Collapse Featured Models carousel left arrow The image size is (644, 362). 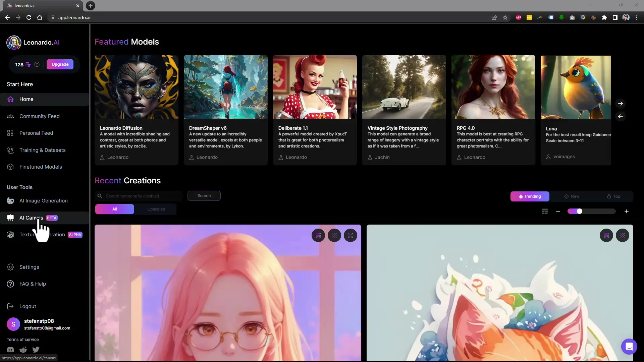point(621,116)
